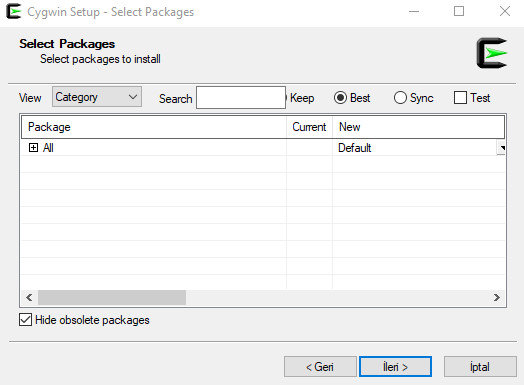This screenshot has width=524, height=385.
Task: Click the Default value in the New column
Action: click(x=355, y=148)
